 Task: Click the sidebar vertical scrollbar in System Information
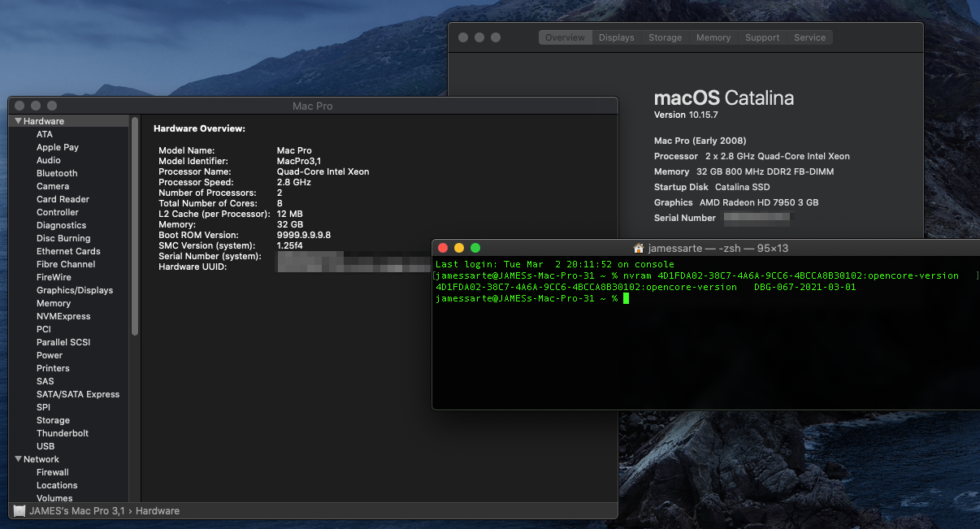[x=135, y=225]
